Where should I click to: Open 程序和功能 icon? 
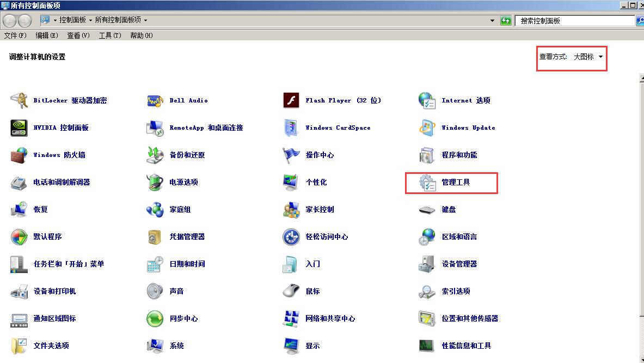point(427,155)
